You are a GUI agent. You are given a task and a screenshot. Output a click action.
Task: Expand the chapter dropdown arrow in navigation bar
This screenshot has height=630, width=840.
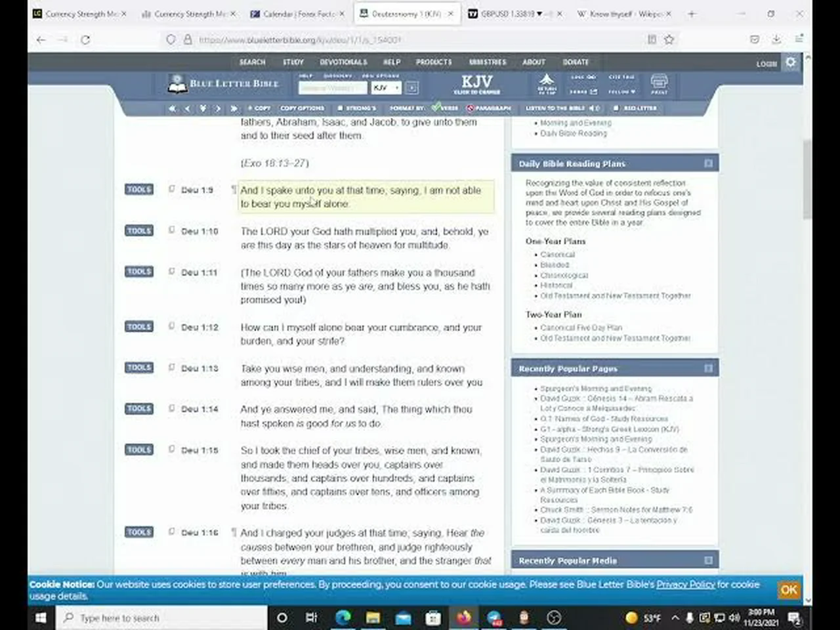(x=203, y=108)
